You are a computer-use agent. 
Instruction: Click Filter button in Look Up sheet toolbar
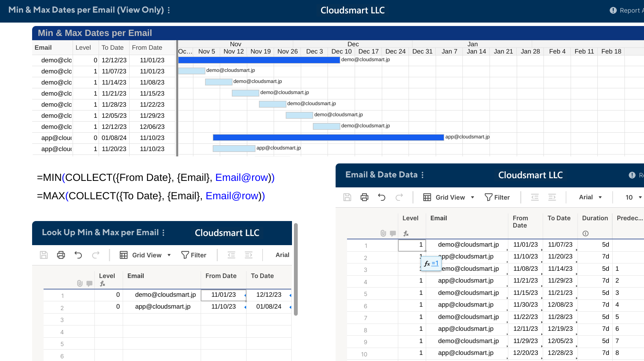[x=194, y=255]
